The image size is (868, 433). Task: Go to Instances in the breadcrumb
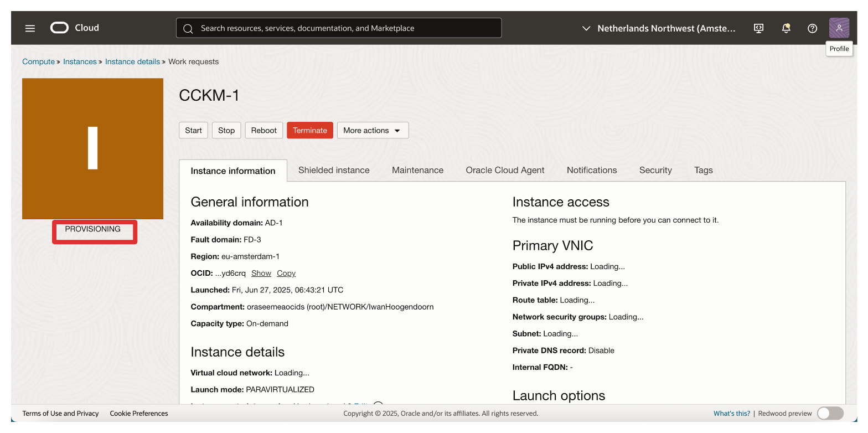click(80, 61)
